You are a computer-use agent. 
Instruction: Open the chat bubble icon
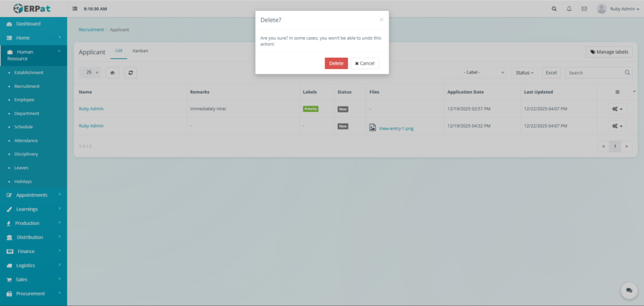click(629, 290)
